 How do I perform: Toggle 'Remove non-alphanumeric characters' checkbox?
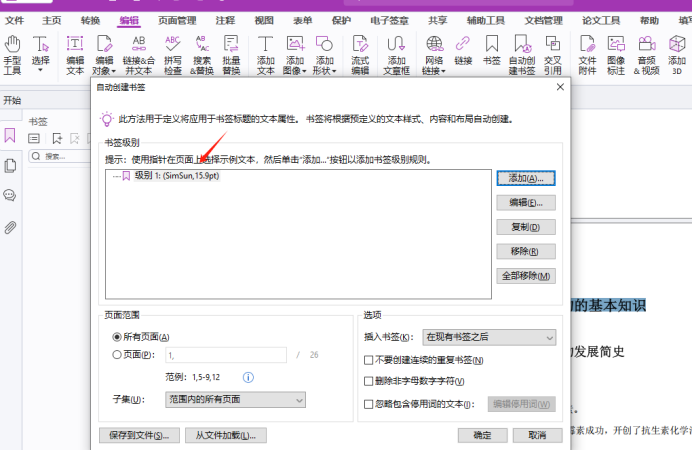369,382
